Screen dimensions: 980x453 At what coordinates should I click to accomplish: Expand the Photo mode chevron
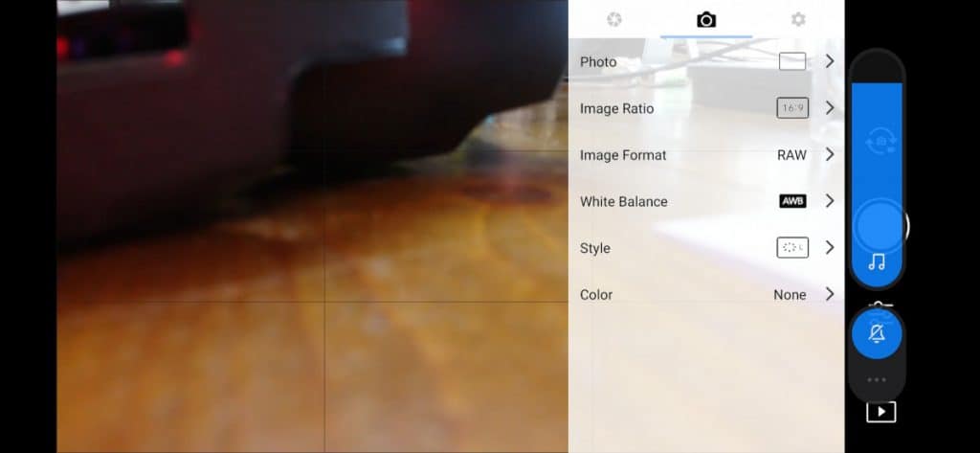[830, 61]
